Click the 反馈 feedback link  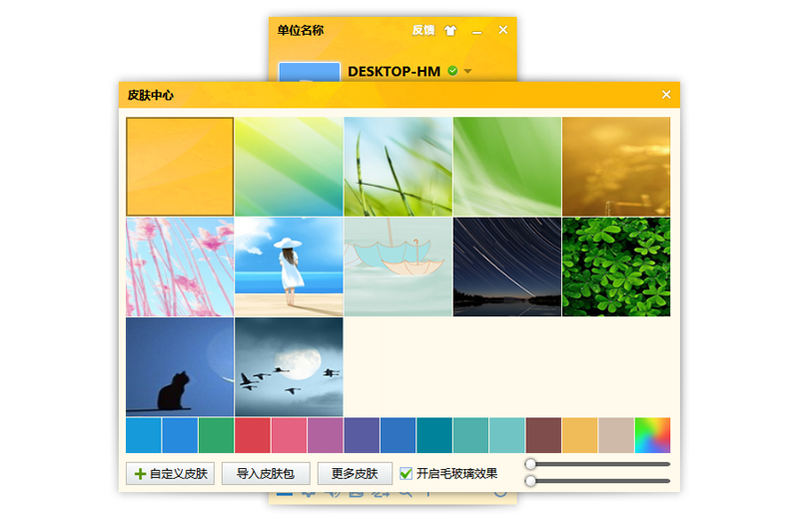(423, 30)
